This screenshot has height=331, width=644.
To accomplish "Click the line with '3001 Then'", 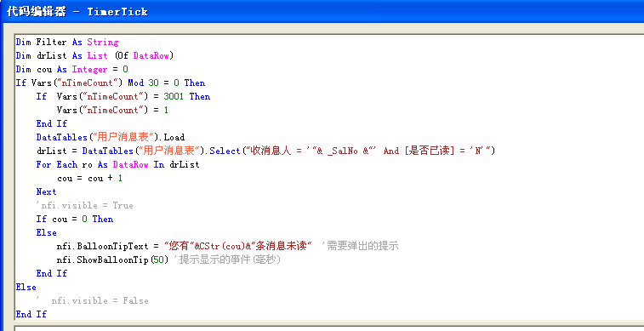I will [x=123, y=96].
